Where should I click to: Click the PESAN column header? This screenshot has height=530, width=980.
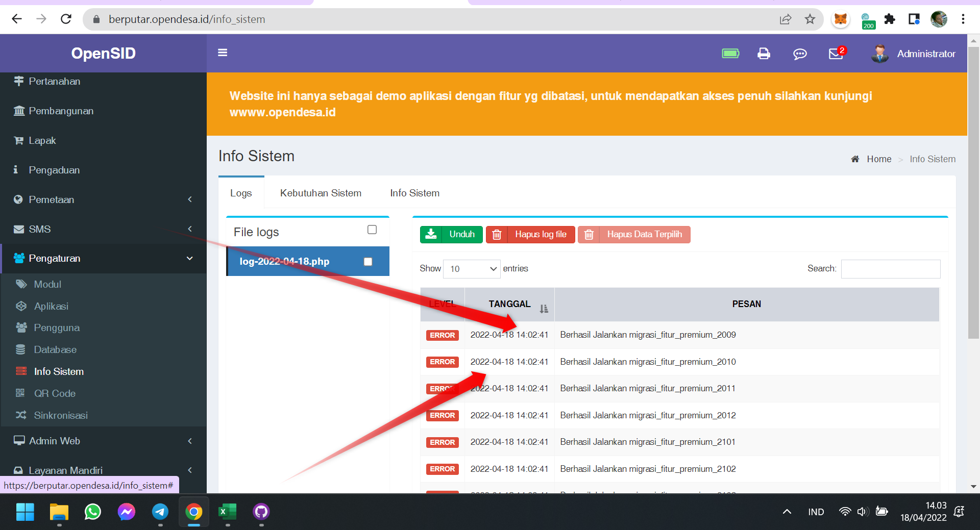[x=746, y=304]
